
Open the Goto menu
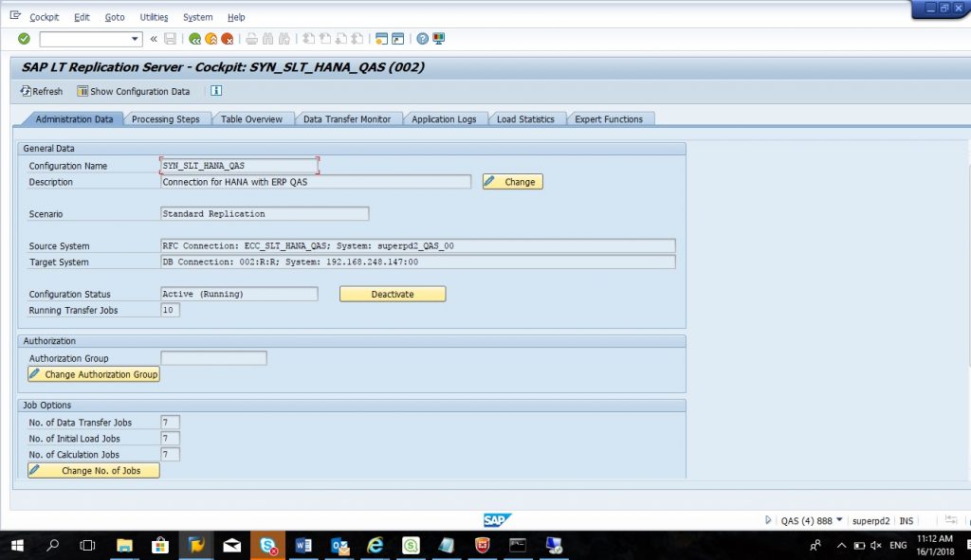point(115,17)
